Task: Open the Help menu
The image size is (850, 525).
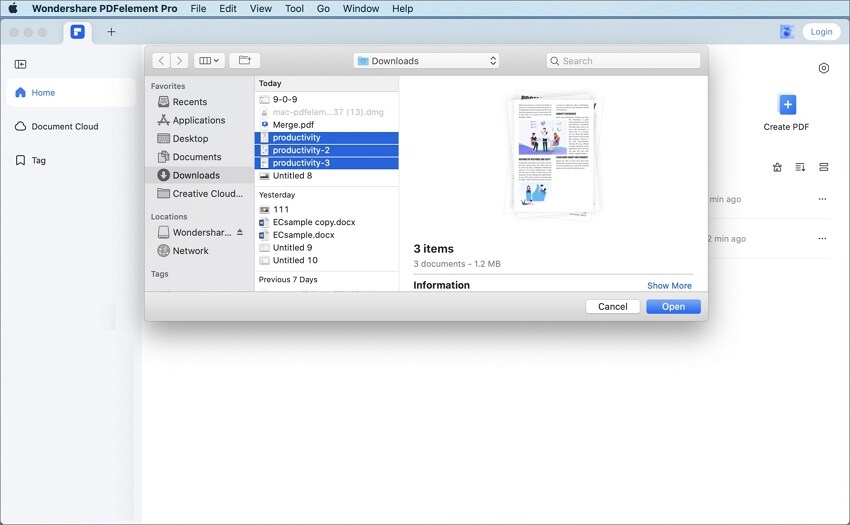Action: coord(402,9)
